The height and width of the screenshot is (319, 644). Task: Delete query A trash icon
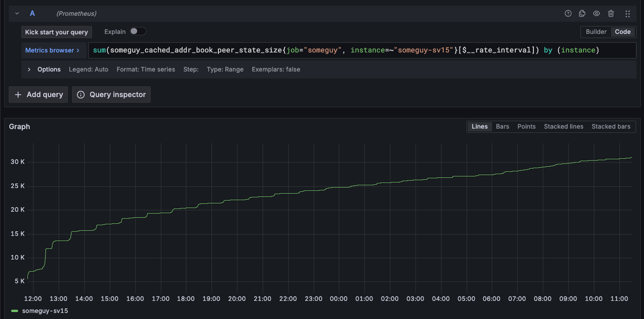point(611,13)
